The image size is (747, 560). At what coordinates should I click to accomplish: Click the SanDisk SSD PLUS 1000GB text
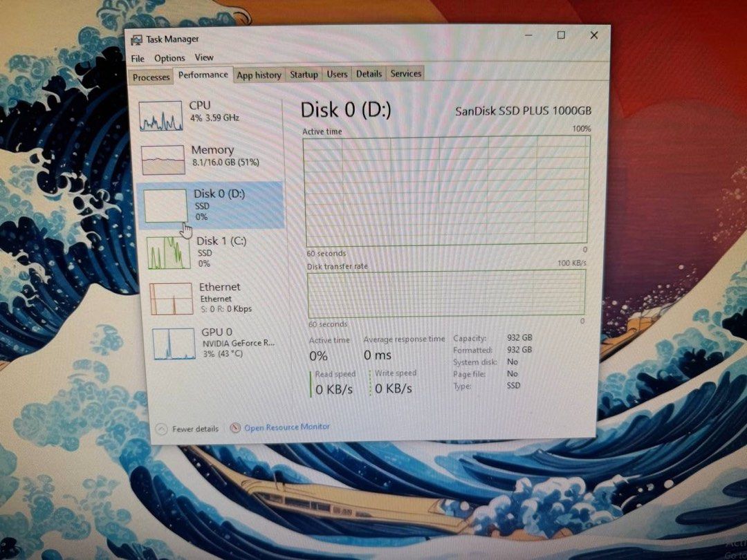click(x=523, y=111)
